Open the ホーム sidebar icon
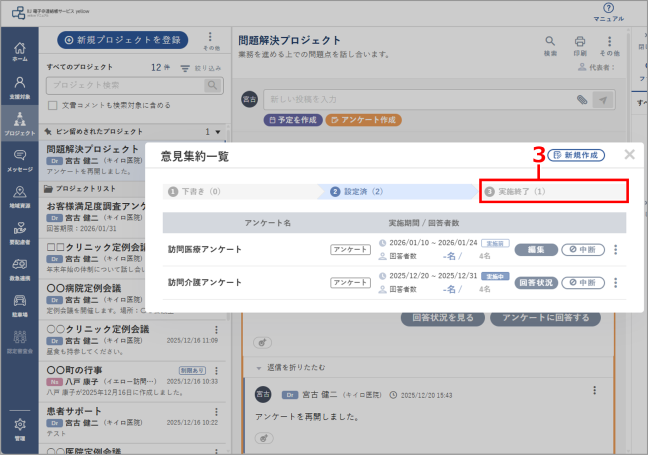This screenshot has height=455, width=648. tap(19, 52)
